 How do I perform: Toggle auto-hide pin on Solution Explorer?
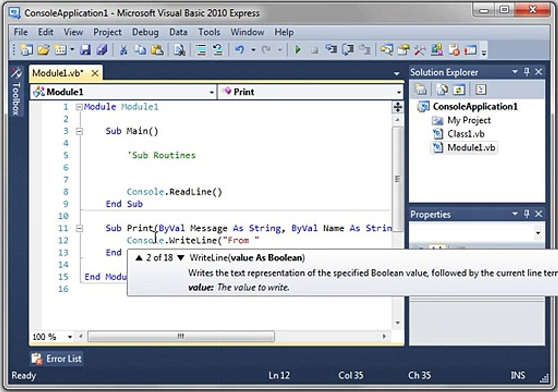click(x=527, y=72)
